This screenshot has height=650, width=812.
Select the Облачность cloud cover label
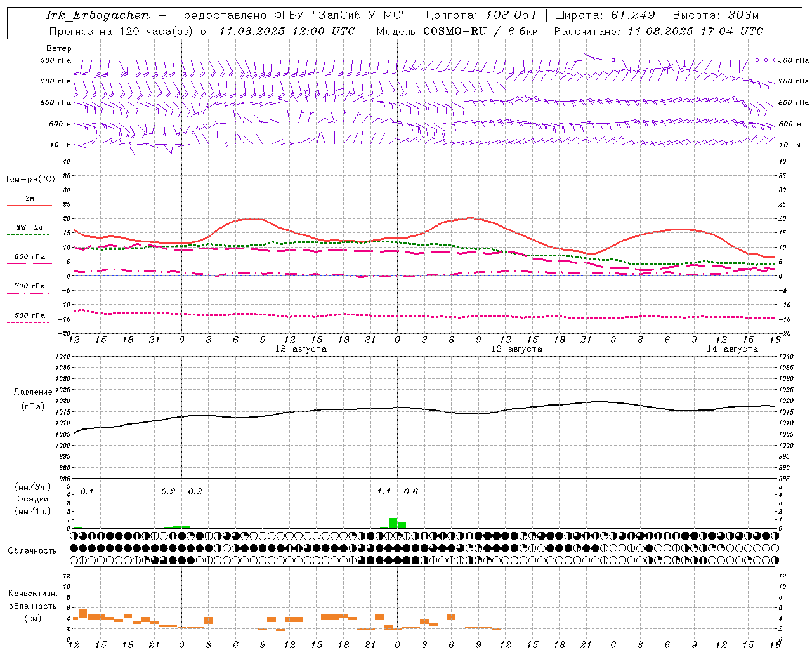click(x=32, y=551)
